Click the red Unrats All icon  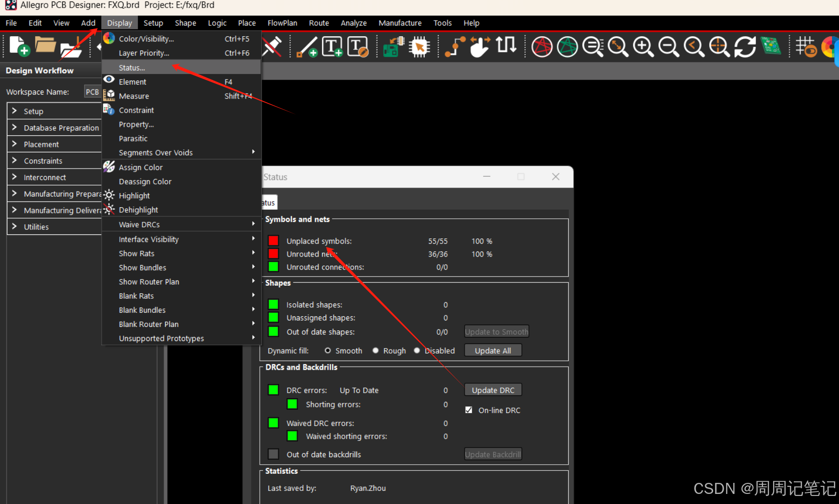pos(542,47)
